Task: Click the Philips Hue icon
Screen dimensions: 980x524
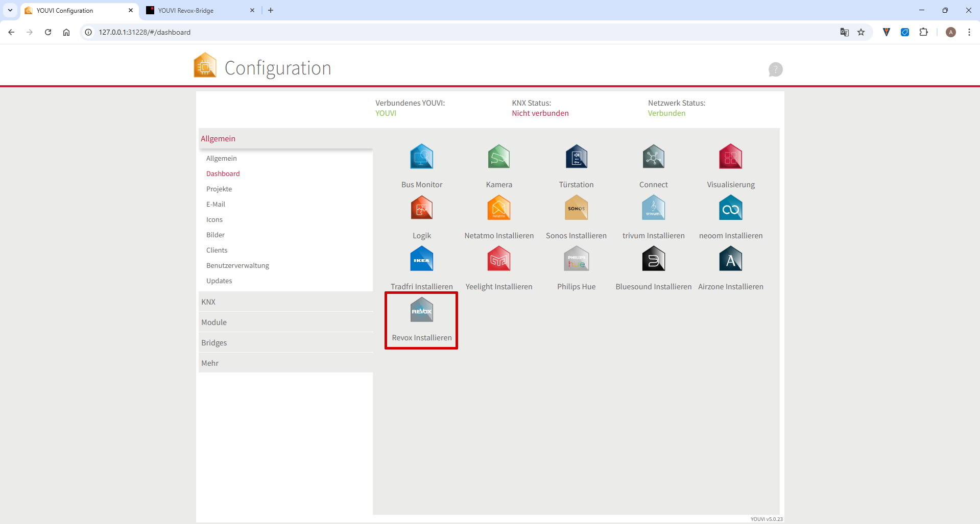Action: [x=576, y=260]
